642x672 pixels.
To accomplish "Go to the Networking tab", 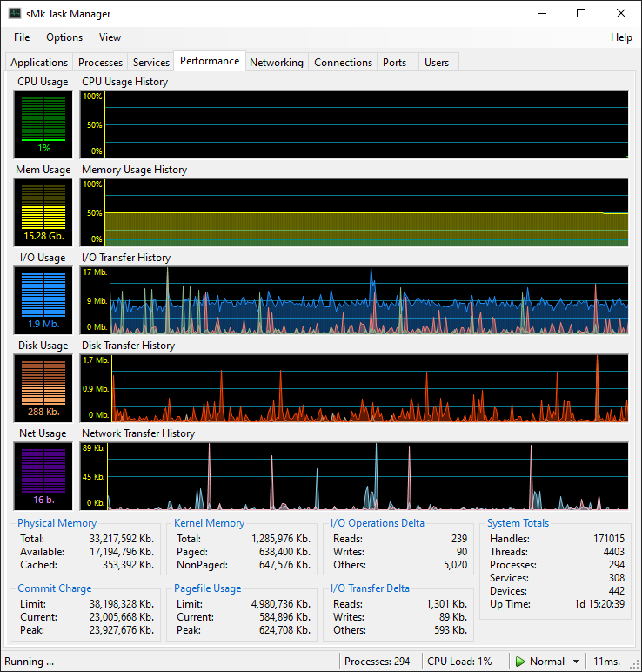I will [276, 63].
